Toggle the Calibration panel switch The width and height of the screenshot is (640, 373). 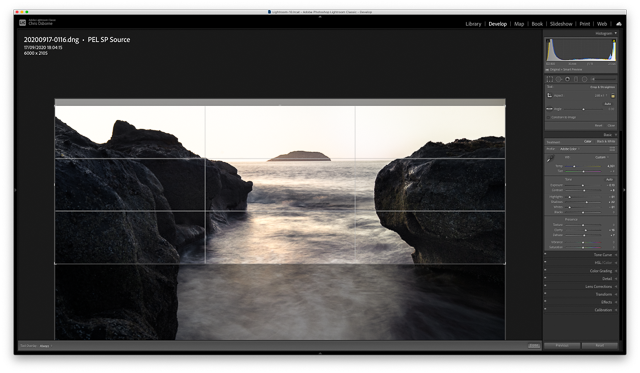pyautogui.click(x=545, y=309)
